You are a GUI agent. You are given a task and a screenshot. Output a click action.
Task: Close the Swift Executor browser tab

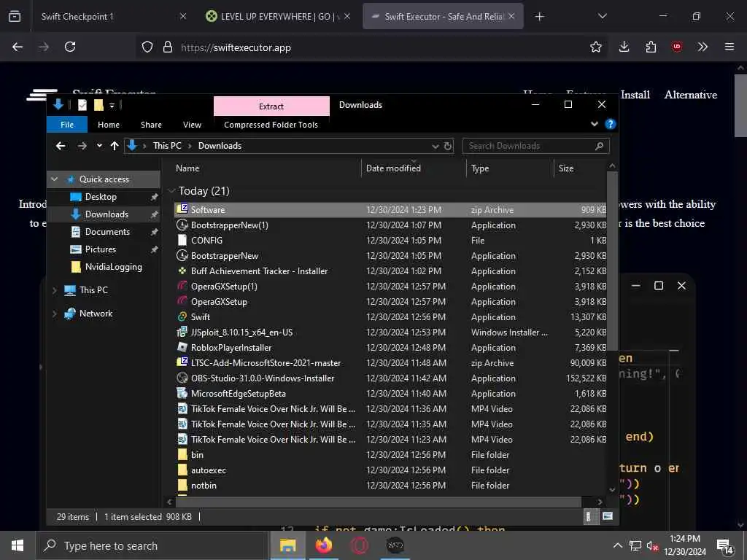(511, 16)
